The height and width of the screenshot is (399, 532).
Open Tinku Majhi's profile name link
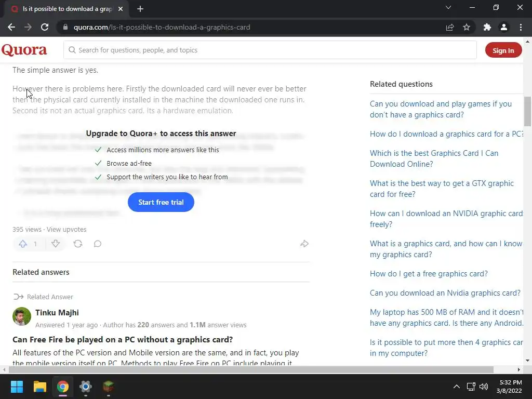point(57,312)
